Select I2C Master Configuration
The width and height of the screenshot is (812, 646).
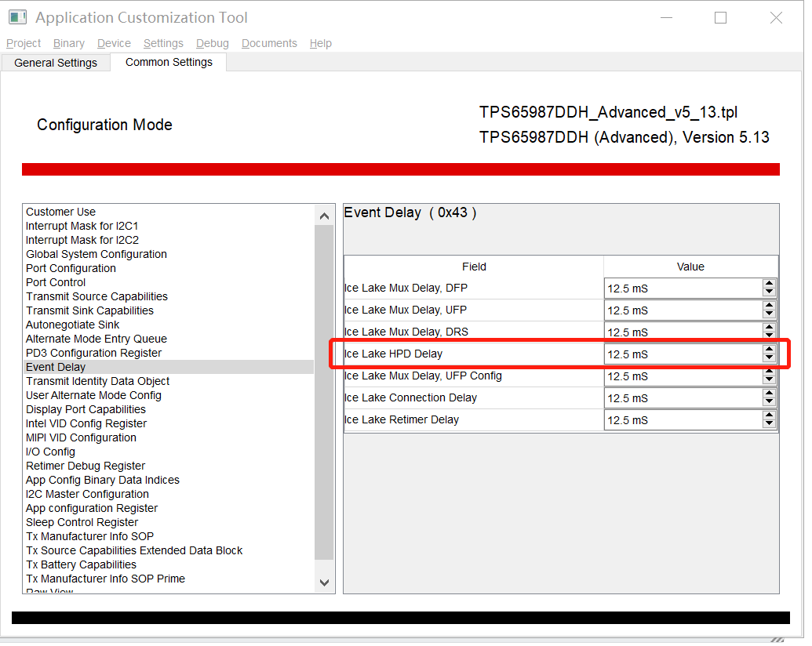(87, 495)
